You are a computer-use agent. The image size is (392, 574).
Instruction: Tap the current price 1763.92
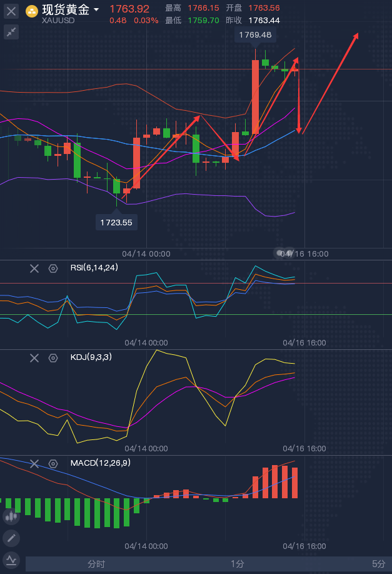(129, 8)
